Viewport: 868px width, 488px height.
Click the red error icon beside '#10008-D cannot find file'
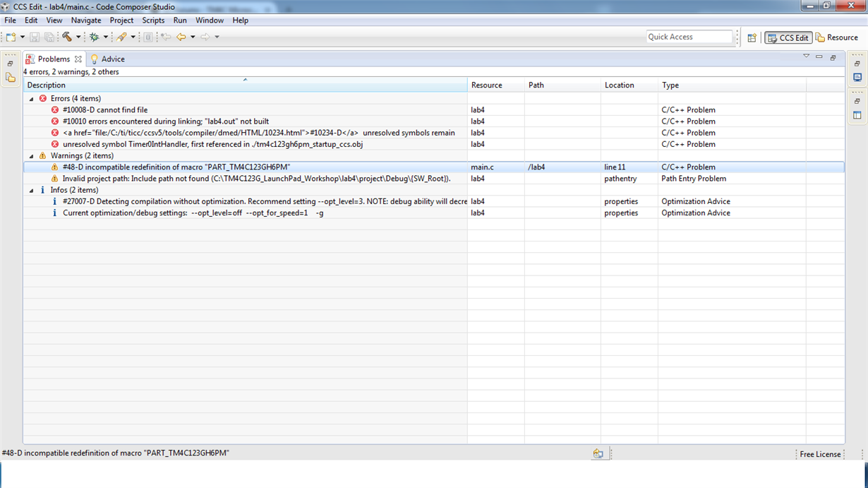coord(55,110)
